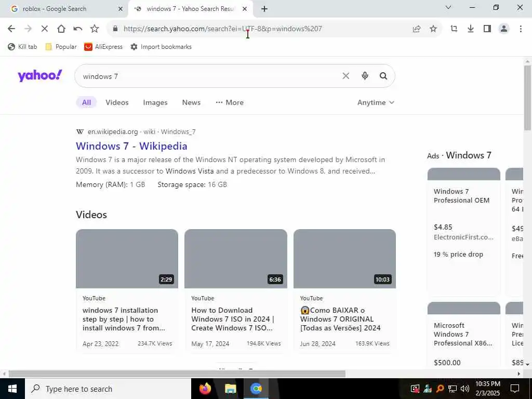532x399 pixels.
Task: Switch to News results filter
Action: point(191,102)
